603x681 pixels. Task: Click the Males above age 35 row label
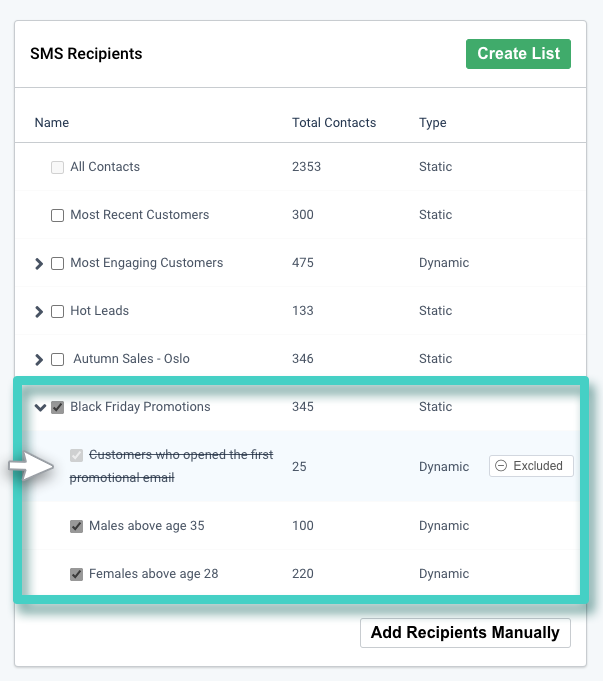click(x=146, y=526)
